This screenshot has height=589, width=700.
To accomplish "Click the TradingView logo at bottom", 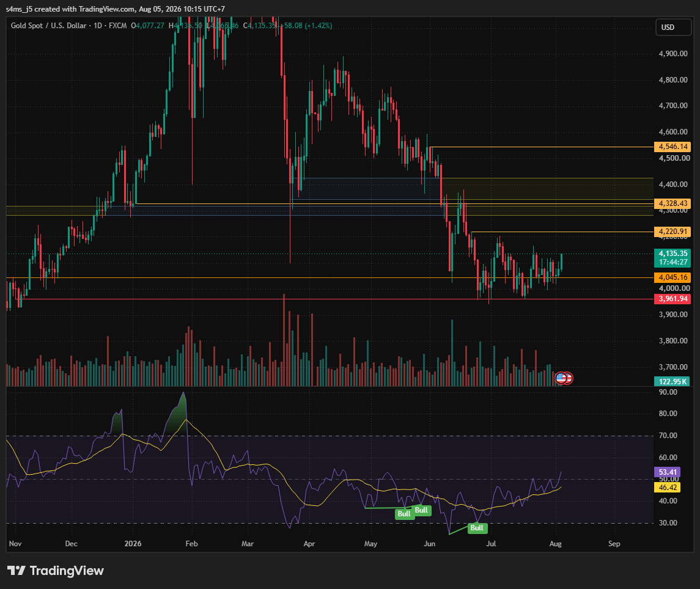I will coord(56,571).
